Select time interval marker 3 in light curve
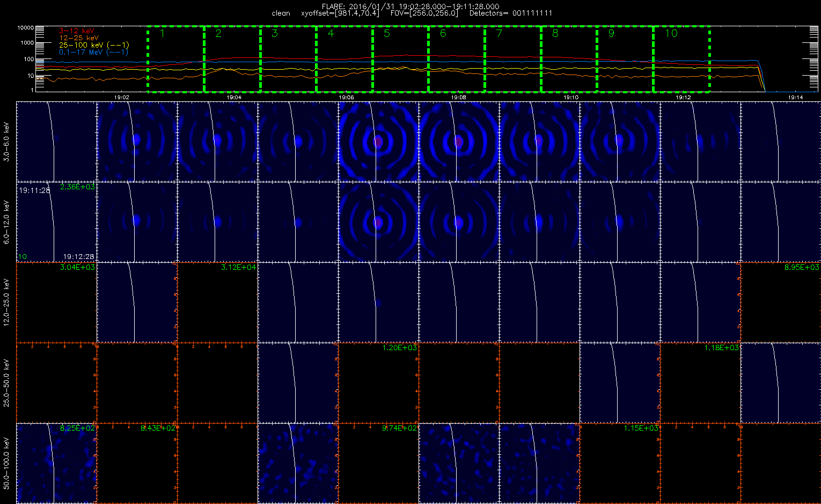Screen dimensions: 821x504 click(x=275, y=33)
